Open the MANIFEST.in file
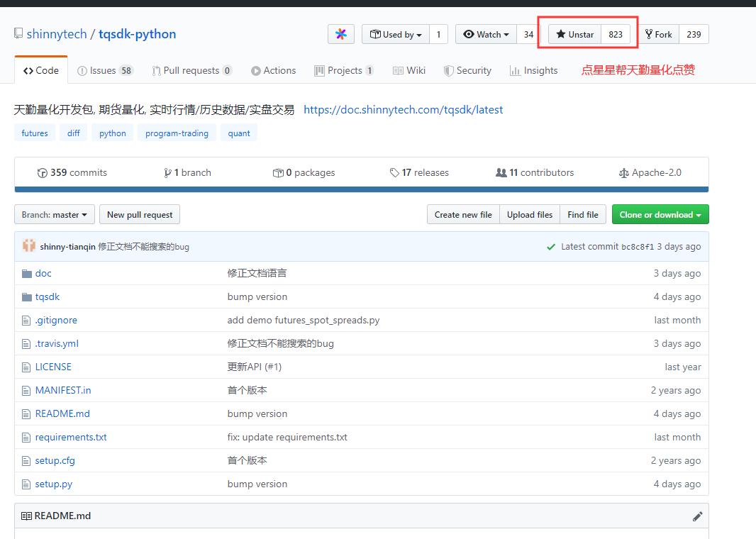Screen dimensions: 756x539 click(63, 391)
